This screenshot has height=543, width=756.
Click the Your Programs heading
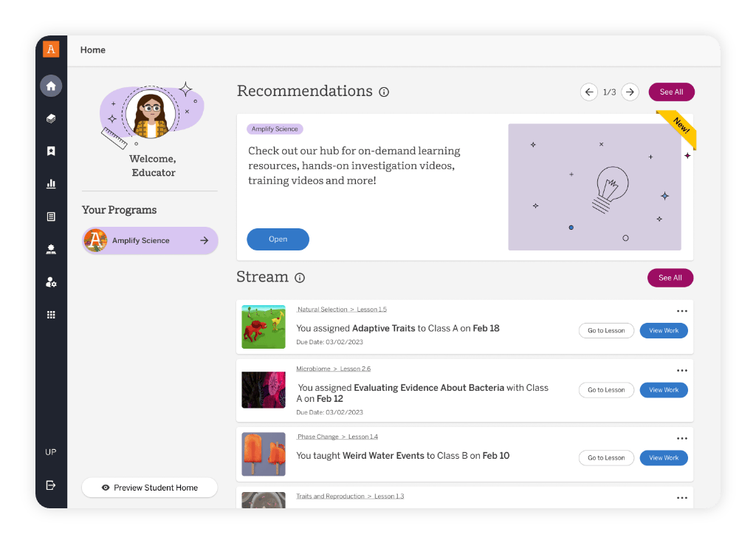[120, 211]
